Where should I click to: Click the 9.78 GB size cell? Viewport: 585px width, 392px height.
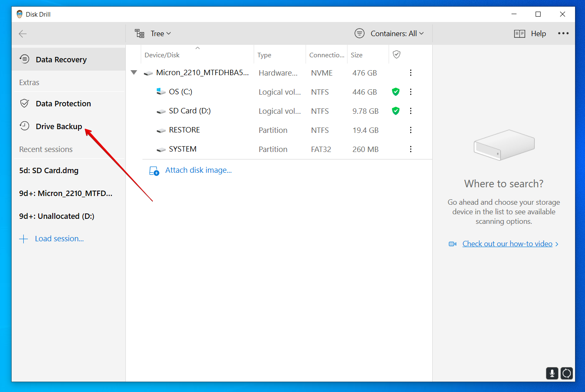[365, 111]
